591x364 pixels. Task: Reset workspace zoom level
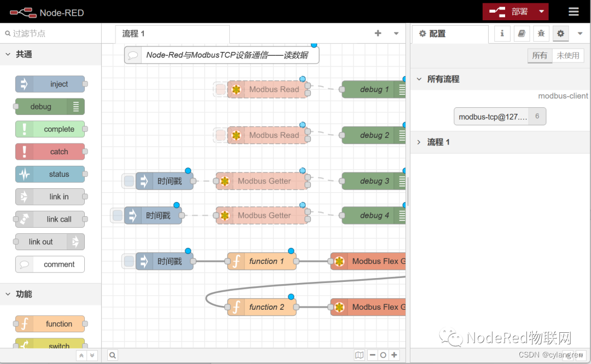(x=383, y=355)
